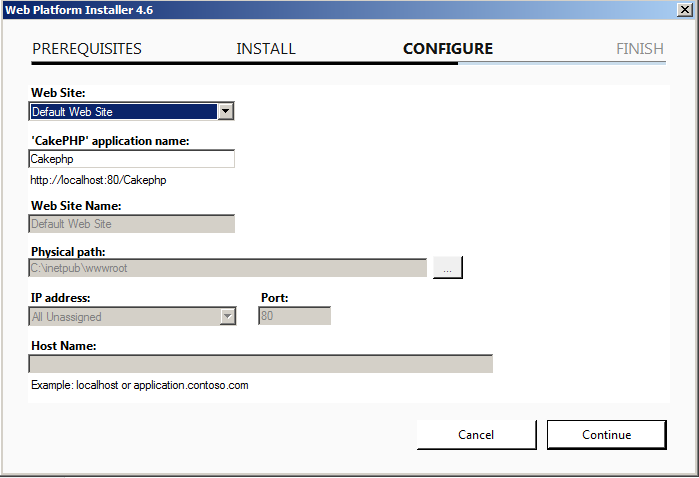The image size is (699, 478).
Task: Click the 'CakePHP' application name field
Action: pos(132,159)
